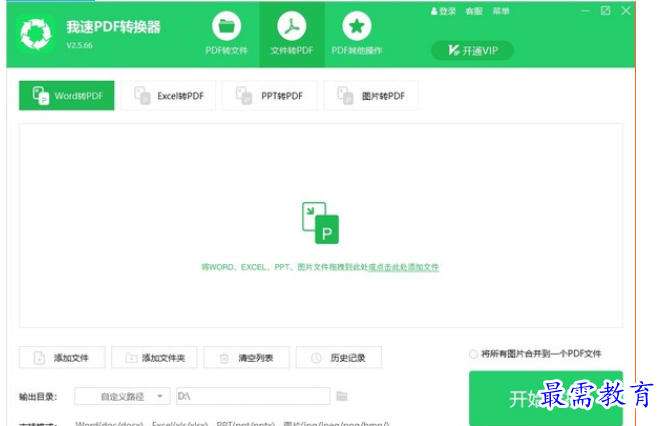Click the center file-to-PDF drop icon
This screenshot has height=426, width=662.
[x=320, y=223]
